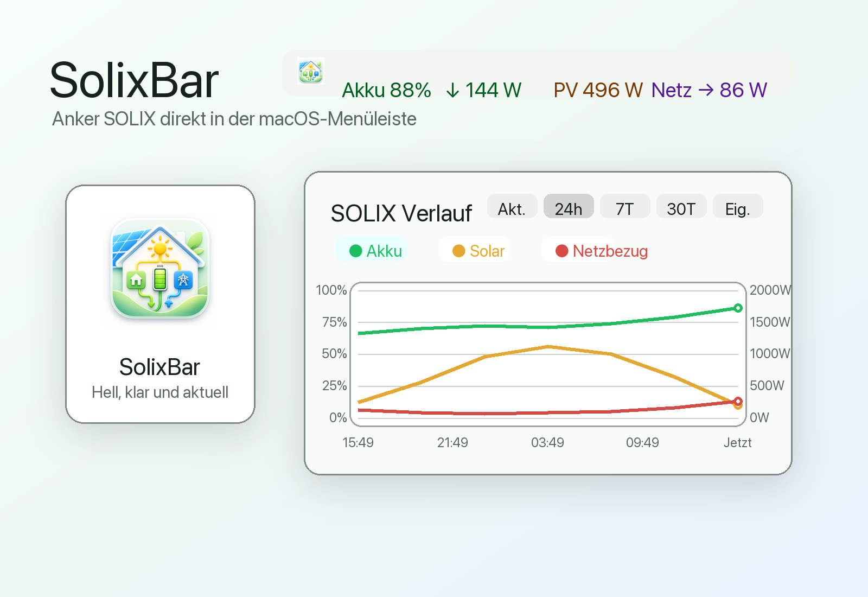Screen dimensions: 868x597
Task: Toggle the Solar series legend
Action: tap(474, 250)
